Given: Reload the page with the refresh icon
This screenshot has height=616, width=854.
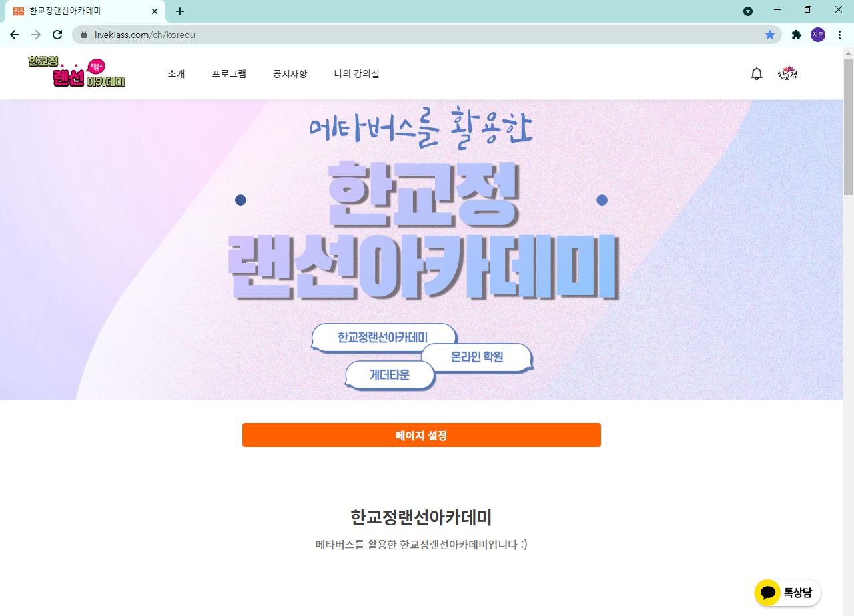Looking at the screenshot, I should pos(57,35).
